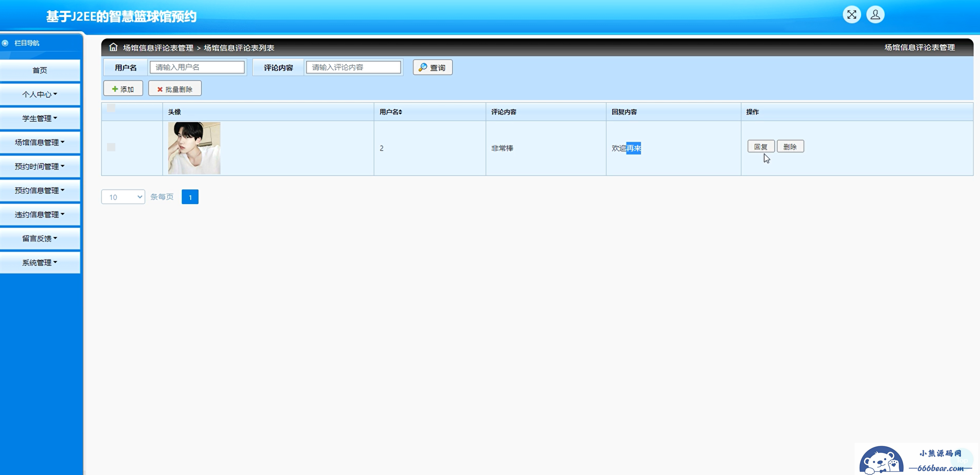
Task: Click the 删除 delete button in row
Action: pyautogui.click(x=790, y=146)
